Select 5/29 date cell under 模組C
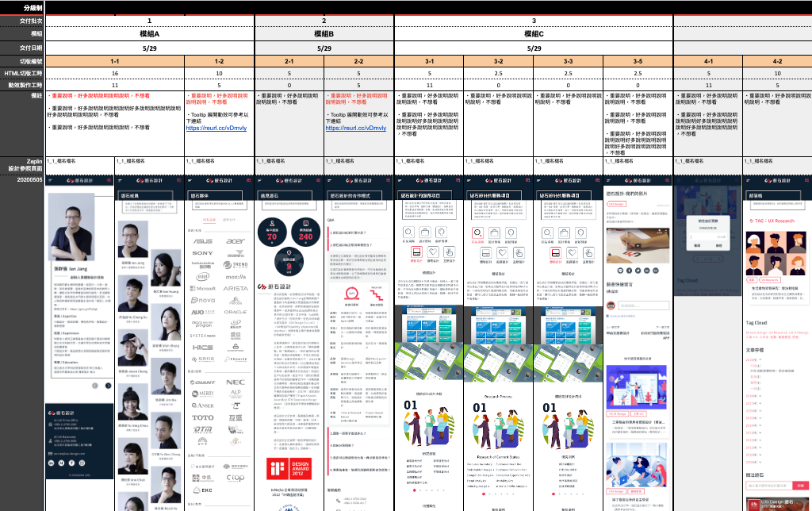This screenshot has width=812, height=511. pos(534,48)
